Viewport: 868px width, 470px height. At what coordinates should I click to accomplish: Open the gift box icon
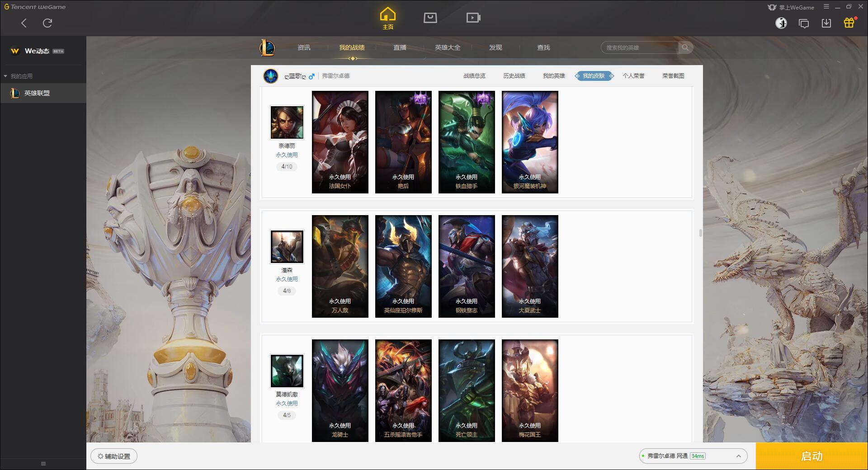(849, 23)
